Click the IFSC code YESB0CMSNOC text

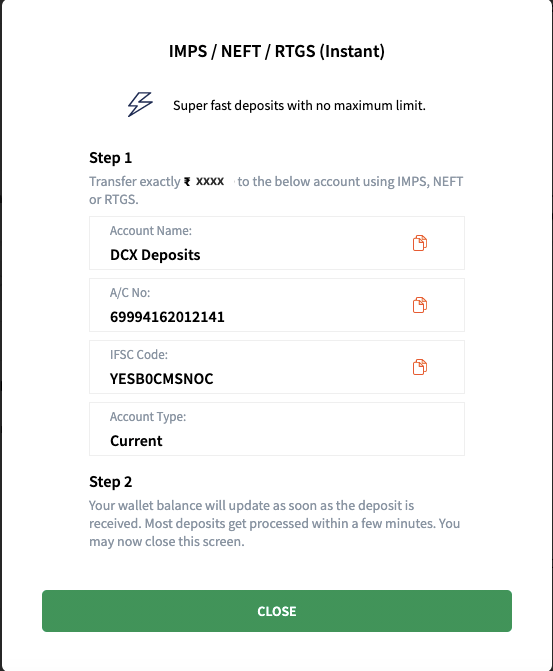tap(161, 379)
